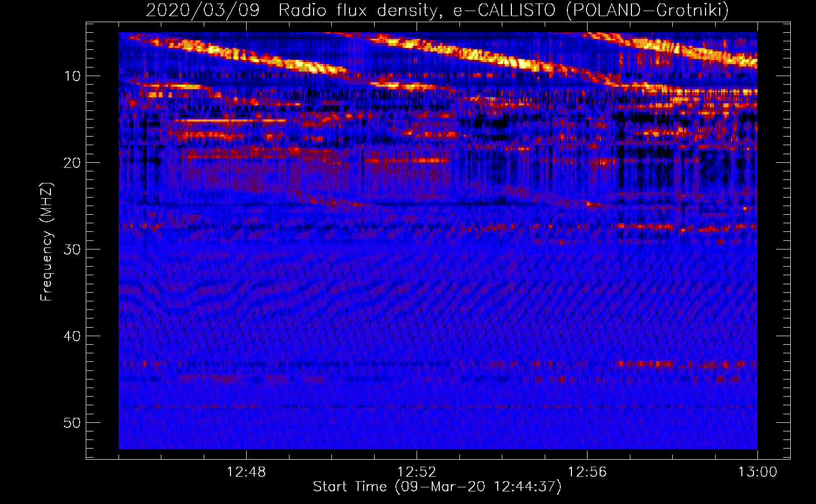Viewport: 816px width, 504px height.
Task: Click the 10 MHz frequency tick label
Action: [x=72, y=76]
